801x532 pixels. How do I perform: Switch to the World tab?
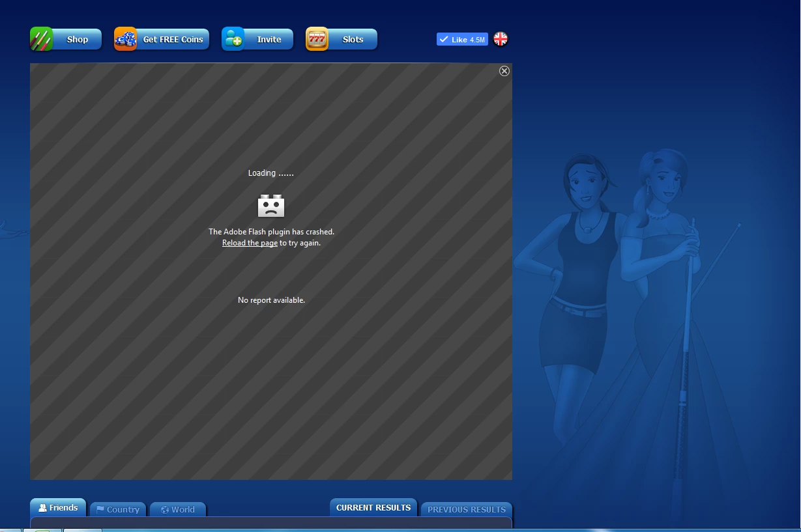click(178, 509)
